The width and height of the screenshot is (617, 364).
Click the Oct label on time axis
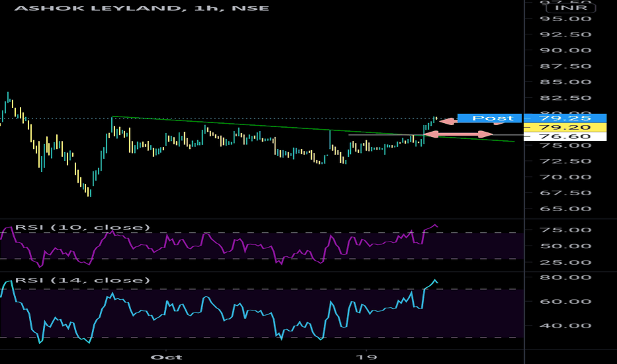pyautogui.click(x=166, y=357)
